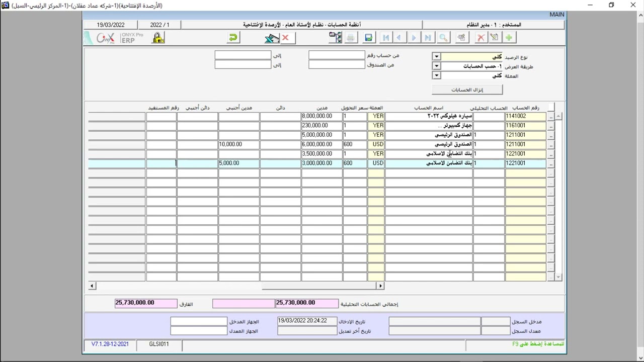Open the account tree structure icon
This screenshot has width=644, height=362.
[x=335, y=38]
